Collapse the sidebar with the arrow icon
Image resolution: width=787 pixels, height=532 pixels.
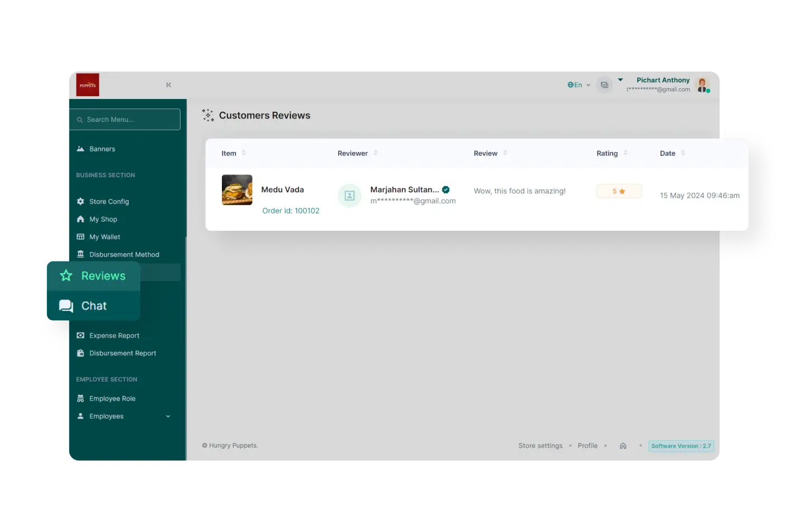click(x=168, y=85)
